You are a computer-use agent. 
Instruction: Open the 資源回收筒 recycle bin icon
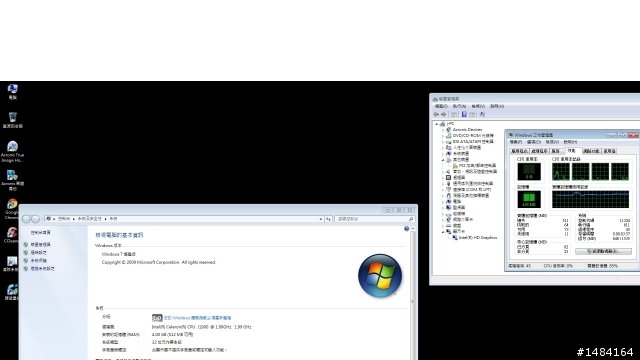point(12,120)
